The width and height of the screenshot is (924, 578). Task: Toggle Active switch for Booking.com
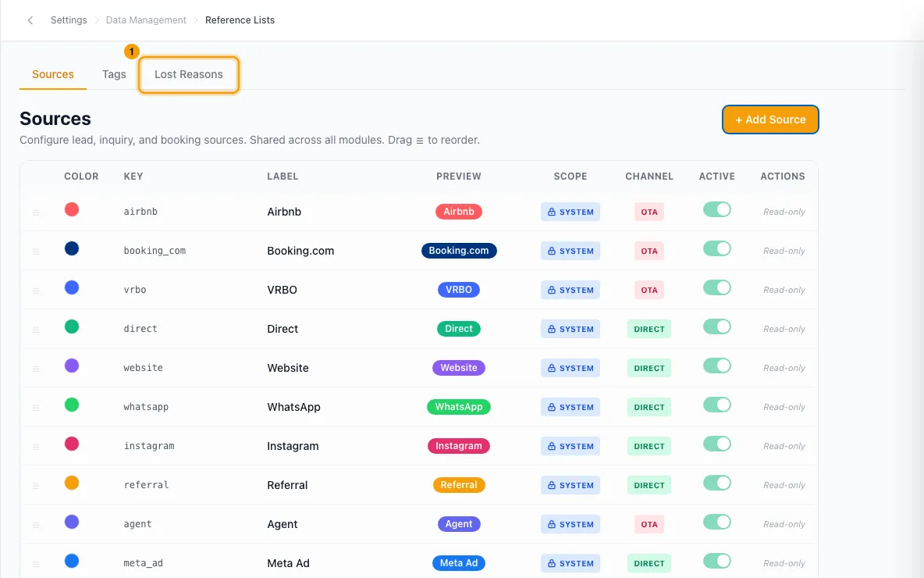[717, 248]
